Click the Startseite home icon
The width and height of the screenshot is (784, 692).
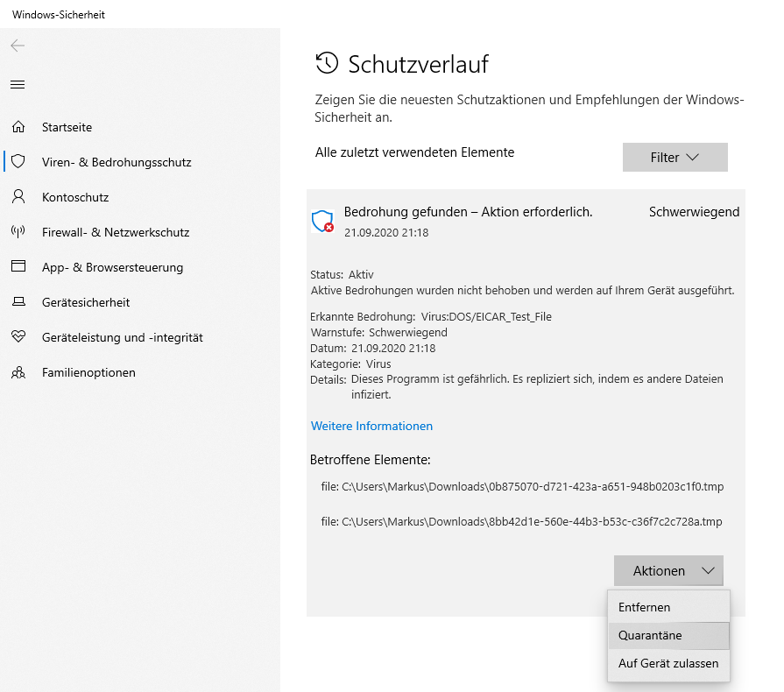tap(18, 127)
